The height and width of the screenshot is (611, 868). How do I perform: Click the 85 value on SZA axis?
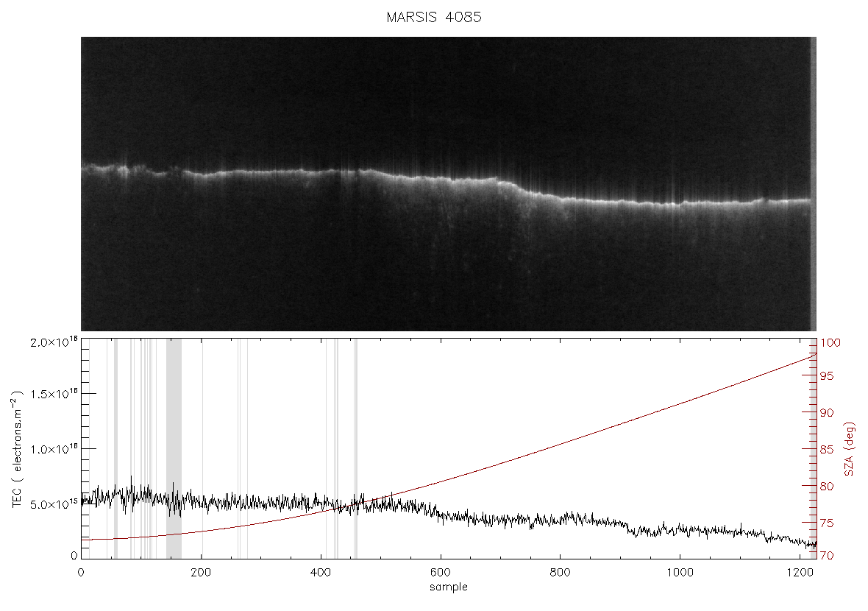pyautogui.click(x=827, y=449)
